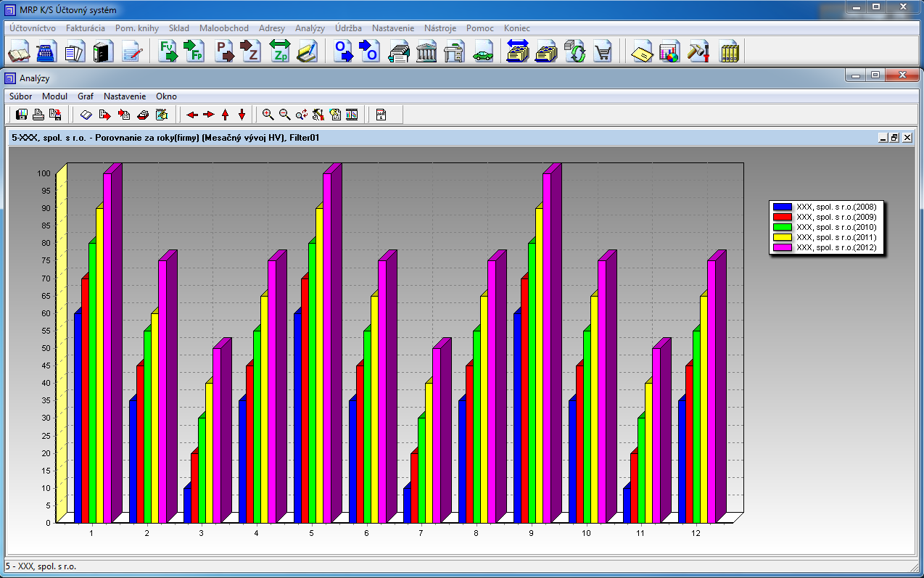Click the blue 2008 legend color swatch
Image resolution: width=924 pixels, height=578 pixels.
pos(783,207)
